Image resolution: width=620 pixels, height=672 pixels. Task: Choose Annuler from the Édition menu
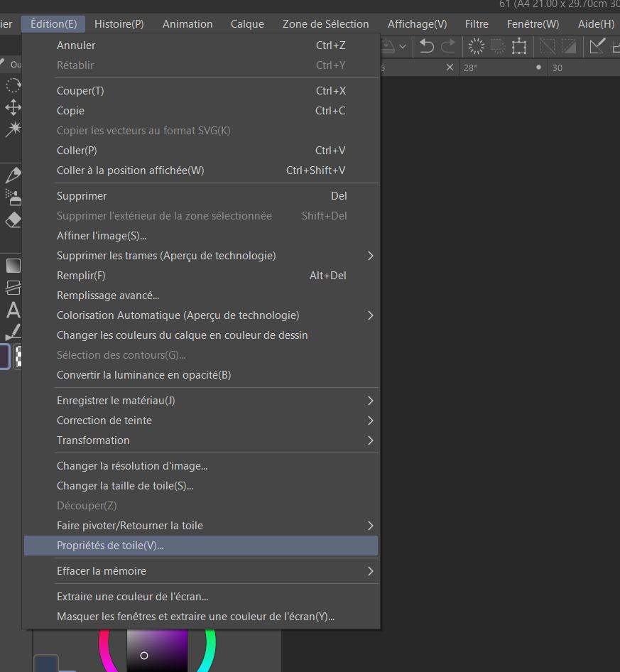click(x=201, y=45)
